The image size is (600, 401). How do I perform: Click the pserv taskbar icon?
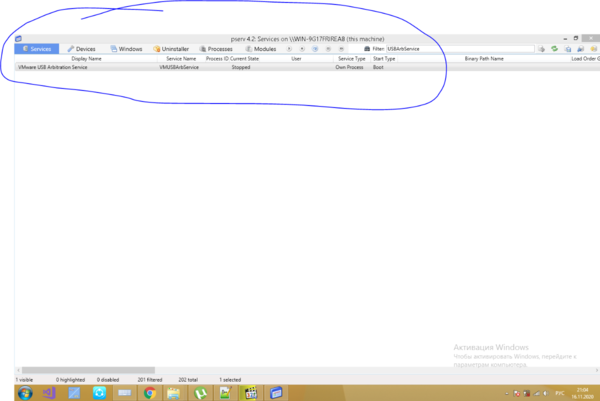(276, 393)
